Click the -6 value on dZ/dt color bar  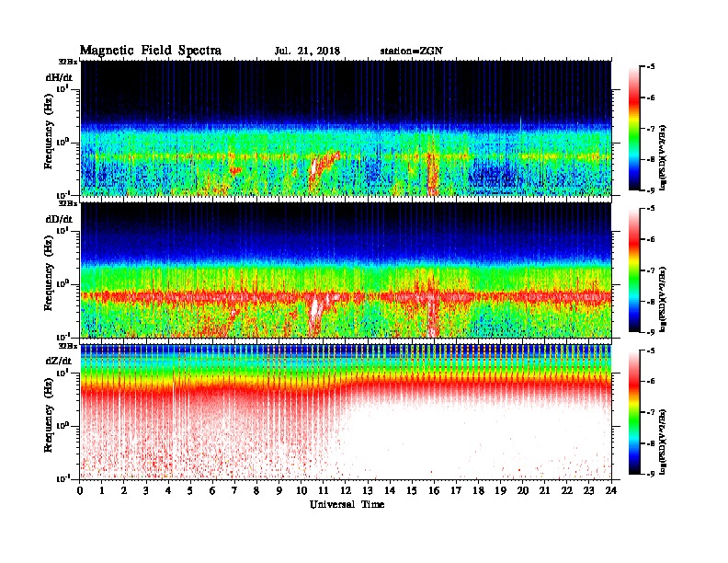point(652,381)
